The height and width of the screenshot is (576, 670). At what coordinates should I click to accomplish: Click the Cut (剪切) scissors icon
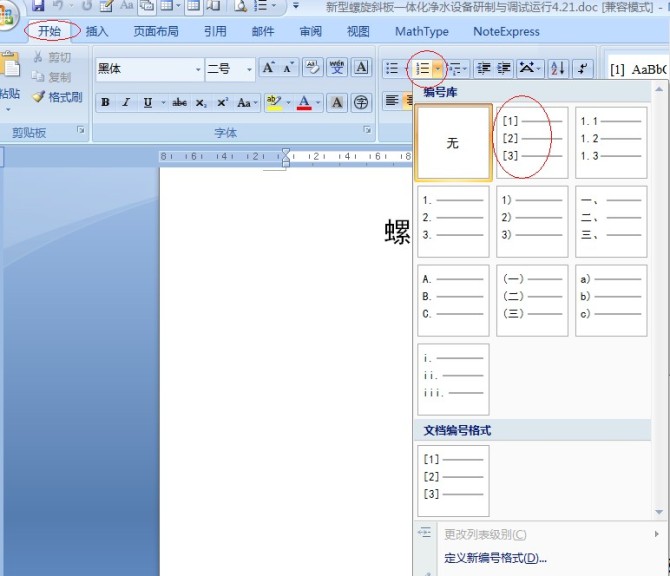pyautogui.click(x=38, y=57)
